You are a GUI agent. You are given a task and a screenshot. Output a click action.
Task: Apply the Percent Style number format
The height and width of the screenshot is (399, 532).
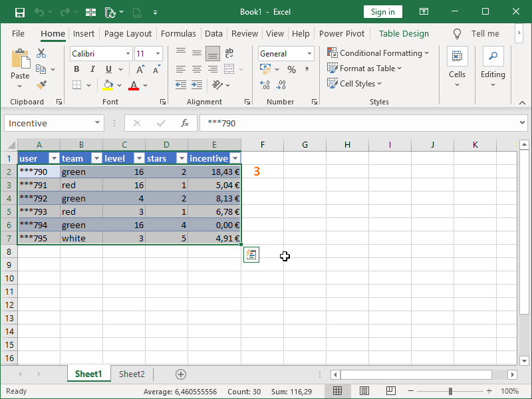coord(291,68)
